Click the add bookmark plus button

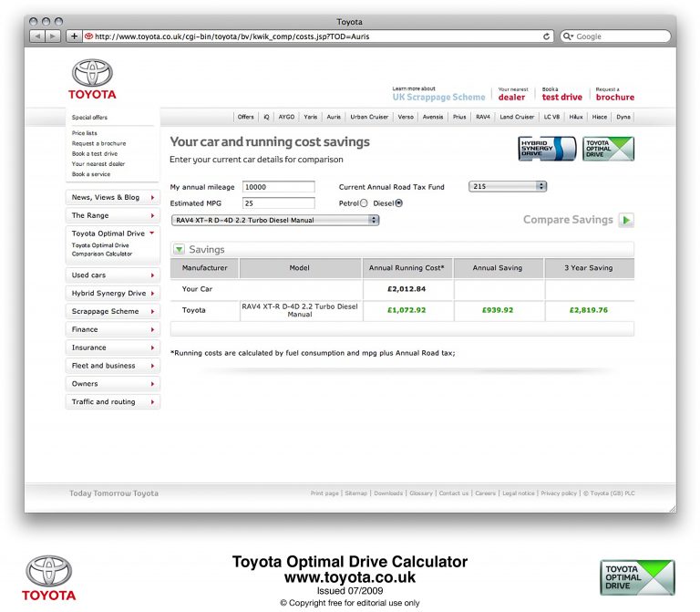(74, 36)
